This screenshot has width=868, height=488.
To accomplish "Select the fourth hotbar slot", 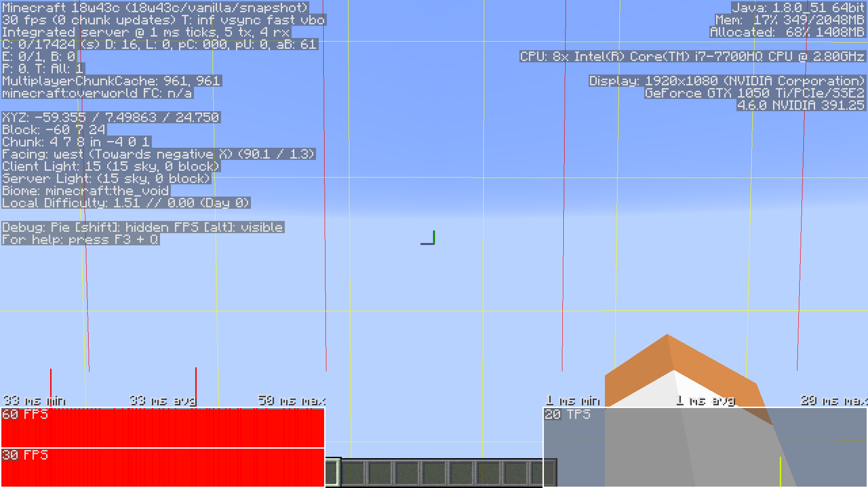I will point(407,473).
